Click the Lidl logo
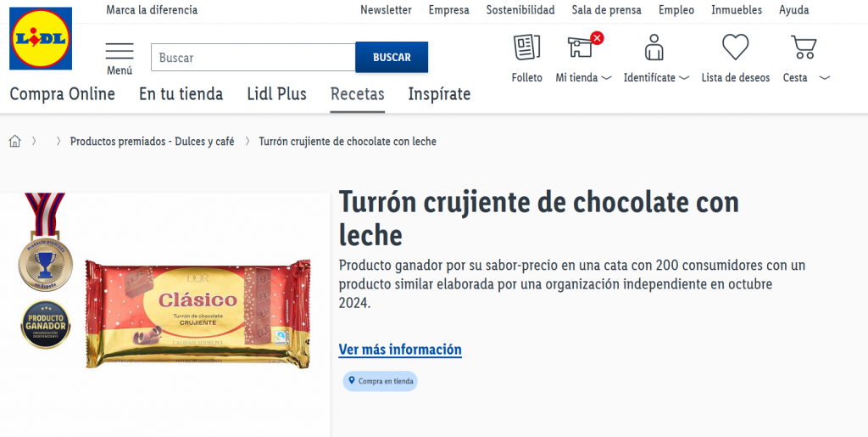This screenshot has height=437, width=868. click(41, 38)
